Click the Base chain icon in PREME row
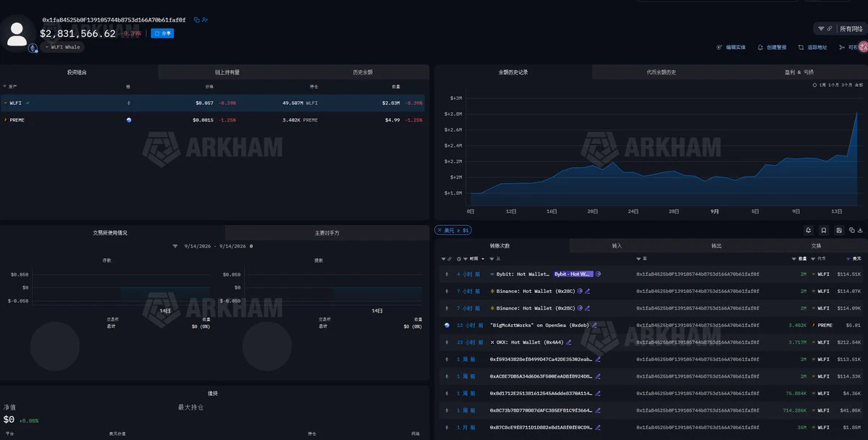 129,120
